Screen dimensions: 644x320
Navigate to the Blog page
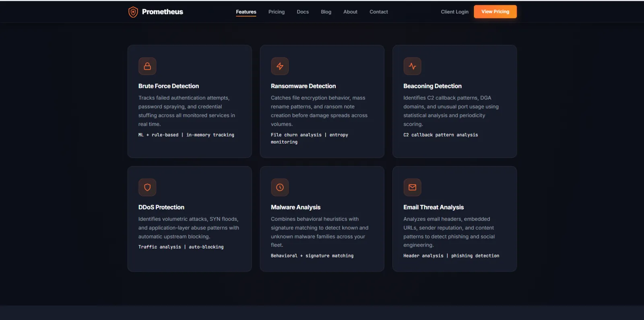[326, 12]
